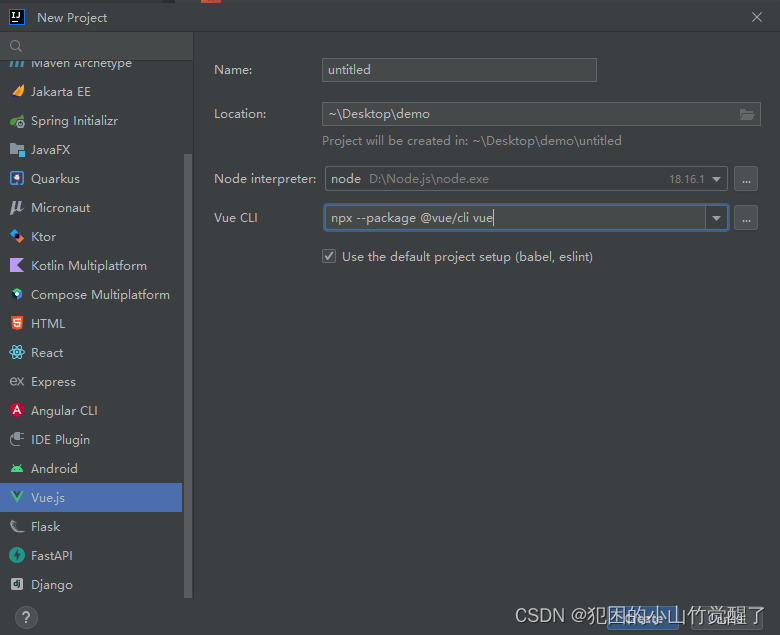Viewport: 780px width, 635px height.
Task: Select the React atom icon
Action: 17,353
